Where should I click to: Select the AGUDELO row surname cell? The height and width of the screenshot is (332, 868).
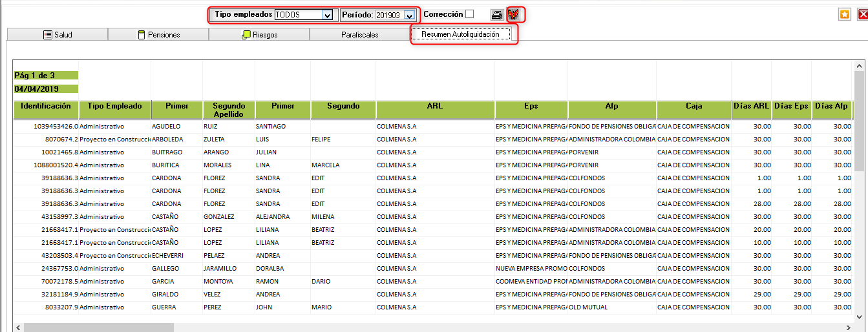point(166,127)
